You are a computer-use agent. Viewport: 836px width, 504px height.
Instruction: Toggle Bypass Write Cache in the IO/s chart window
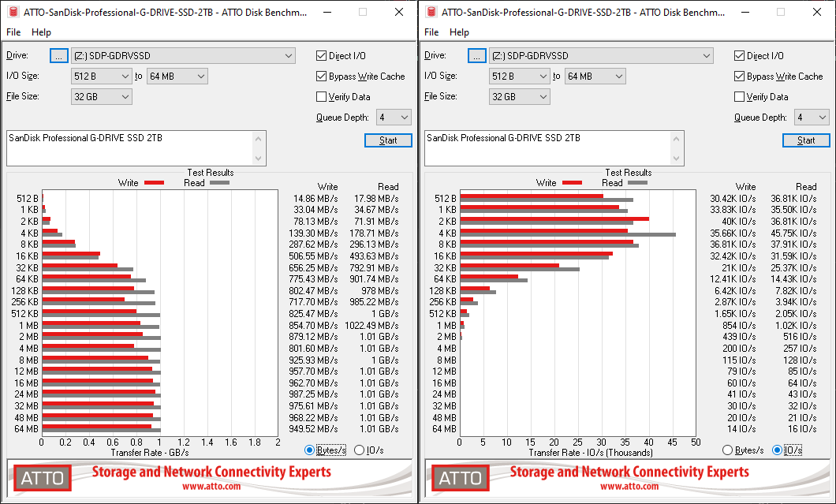pos(739,77)
